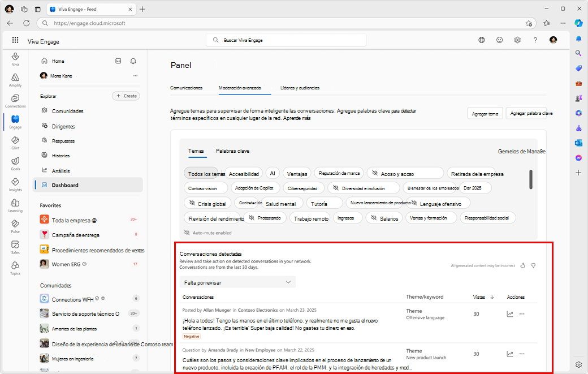Open the globe network icon in header

(482, 40)
